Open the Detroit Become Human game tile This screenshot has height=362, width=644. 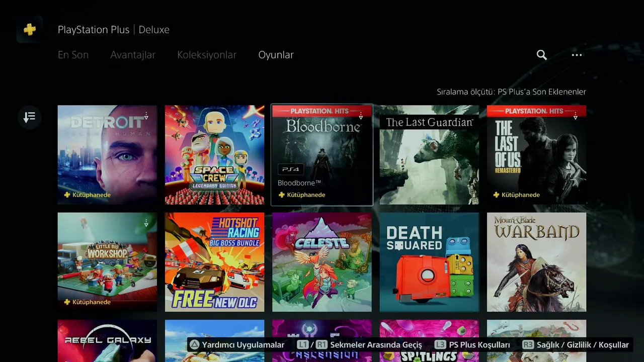point(107,155)
